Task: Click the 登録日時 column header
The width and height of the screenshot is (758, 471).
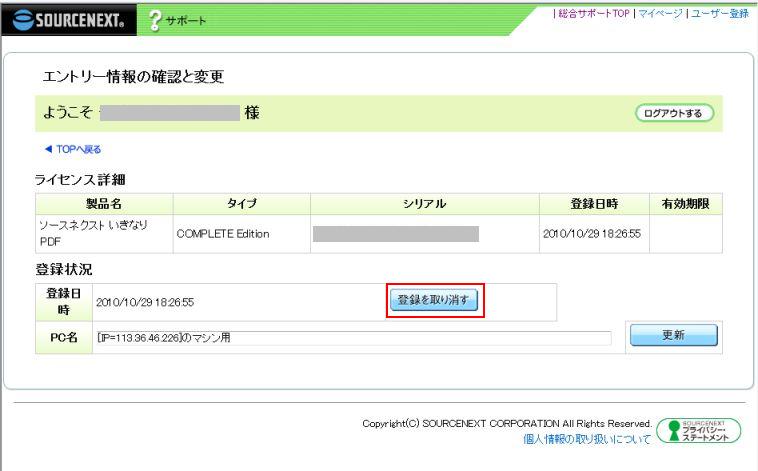Action: coord(594,204)
